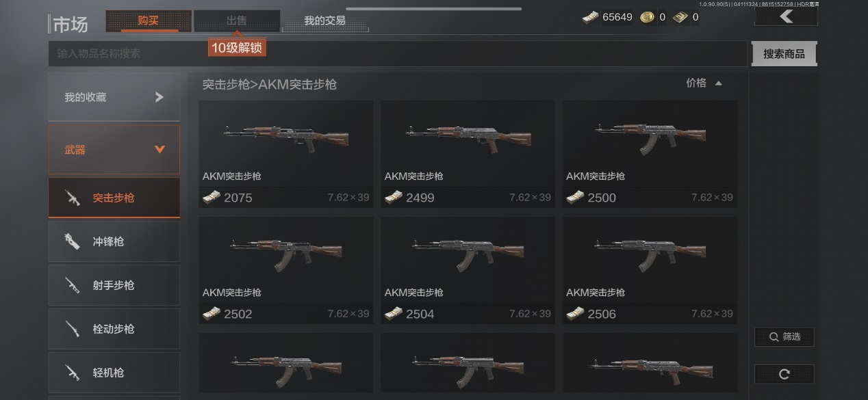The image size is (868, 400).
Task: Focus the item name search field
Action: 398,53
